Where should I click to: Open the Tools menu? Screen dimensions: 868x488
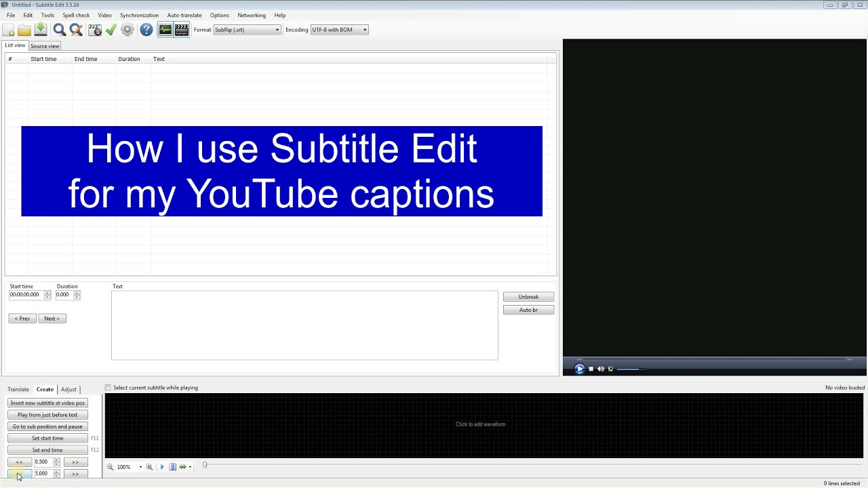pyautogui.click(x=47, y=15)
